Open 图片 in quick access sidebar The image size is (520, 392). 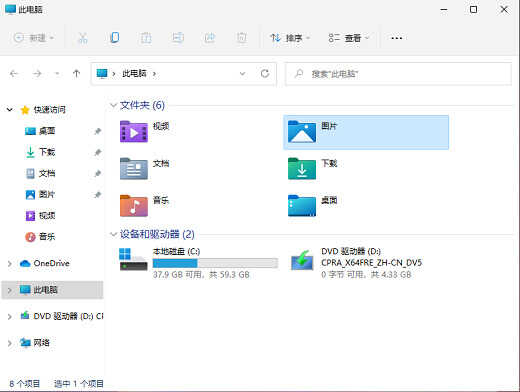coord(47,194)
